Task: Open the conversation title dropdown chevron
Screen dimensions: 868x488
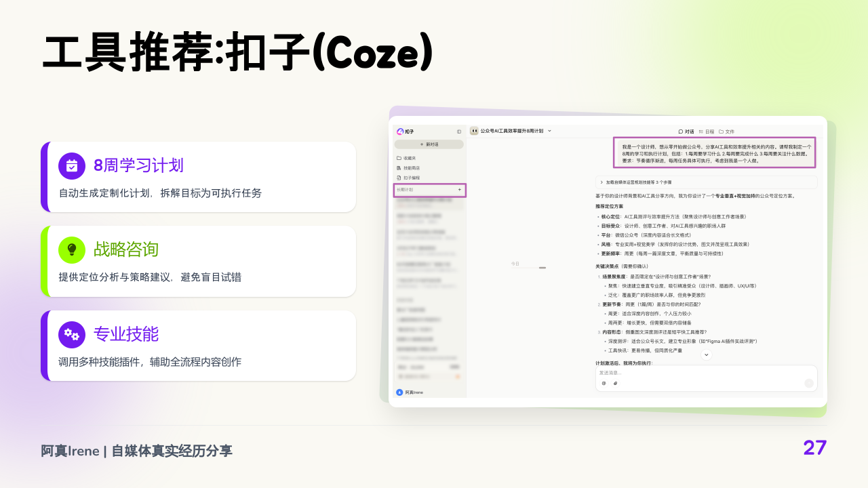Action: [549, 131]
